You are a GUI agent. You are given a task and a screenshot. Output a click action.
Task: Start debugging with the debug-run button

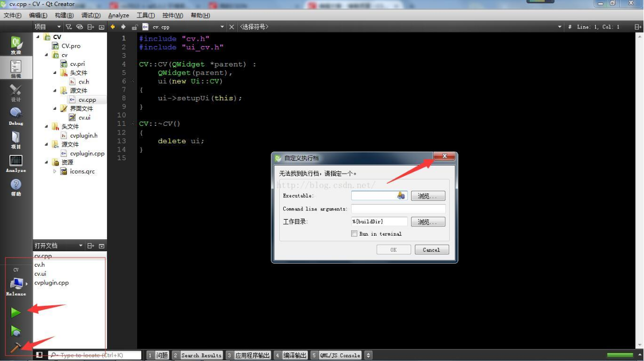coord(16,331)
